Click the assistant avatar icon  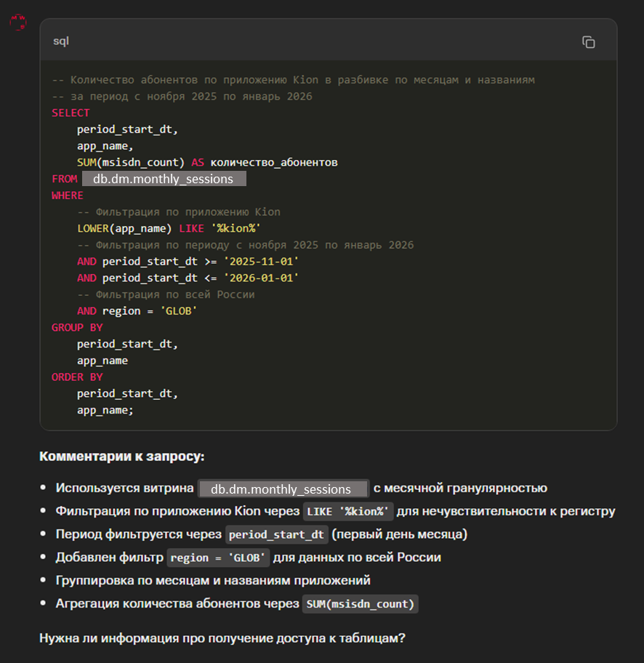(x=18, y=22)
